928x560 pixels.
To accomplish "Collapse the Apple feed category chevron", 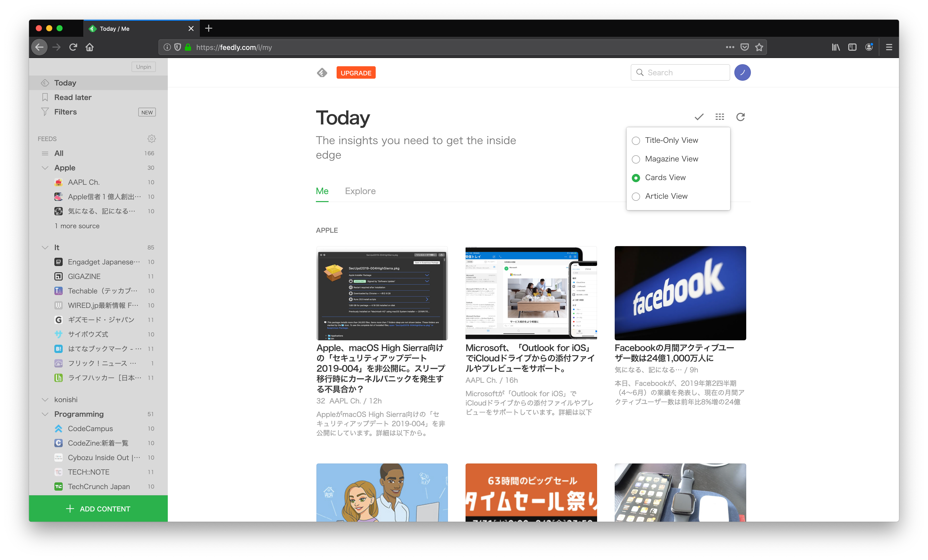I will point(45,168).
